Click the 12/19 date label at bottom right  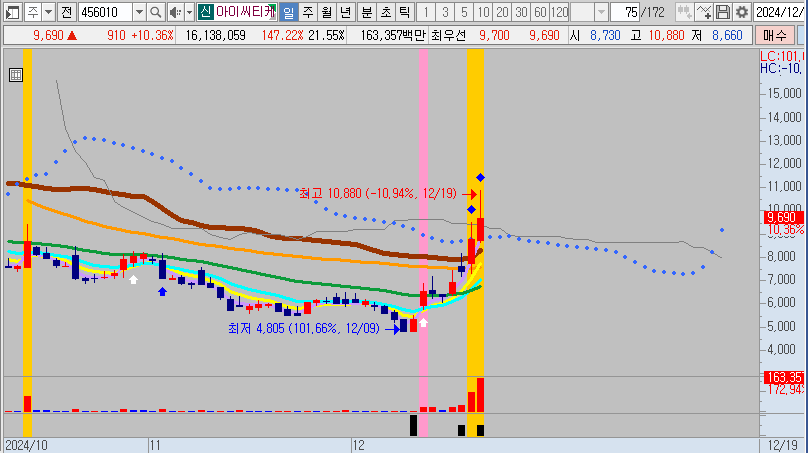click(783, 445)
